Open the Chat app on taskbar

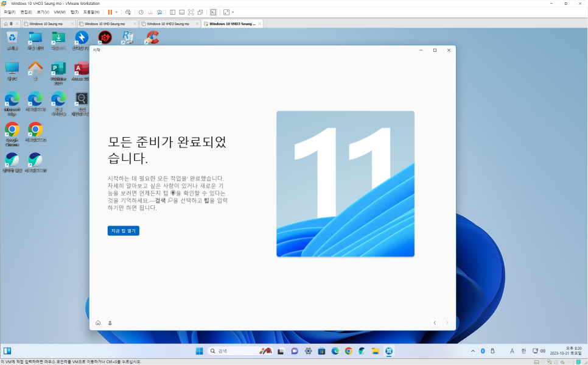click(295, 351)
